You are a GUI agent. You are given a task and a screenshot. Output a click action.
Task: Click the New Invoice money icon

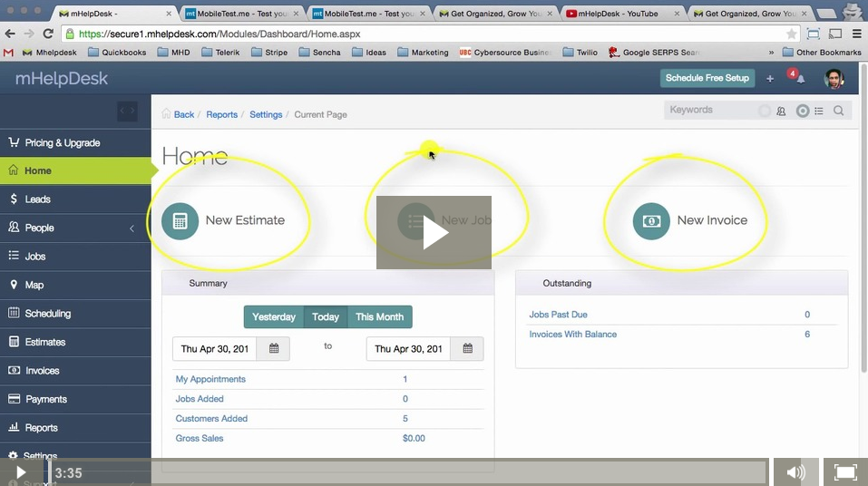pyautogui.click(x=651, y=221)
